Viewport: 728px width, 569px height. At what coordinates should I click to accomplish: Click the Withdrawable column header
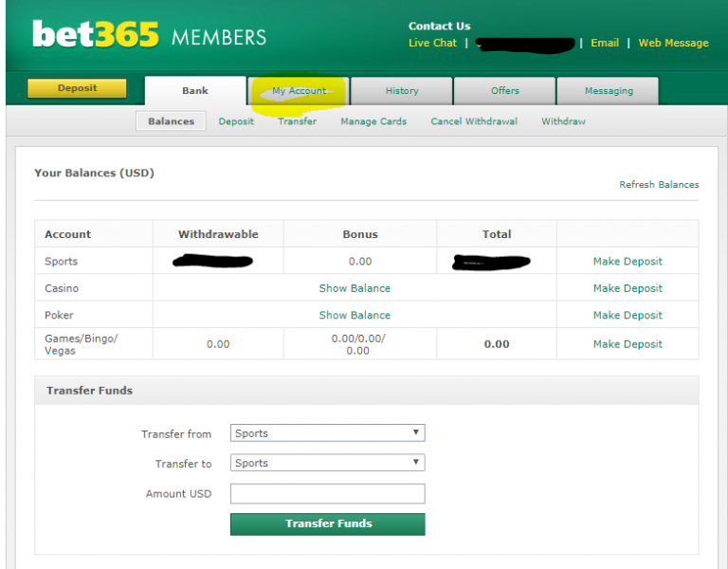[218, 234]
